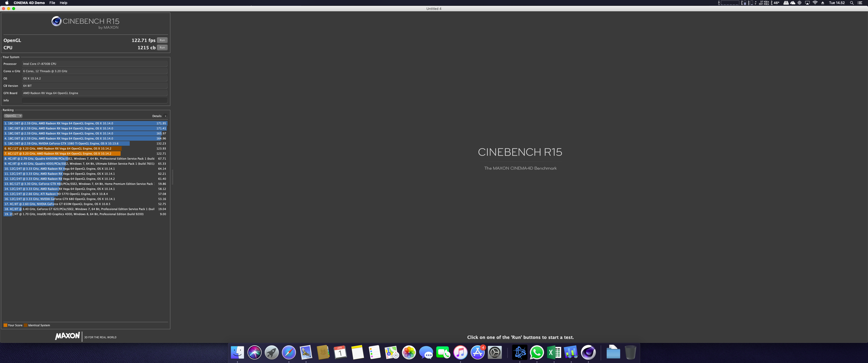
Task: Click the brown Identical System legend swatch
Action: [x=25, y=325]
